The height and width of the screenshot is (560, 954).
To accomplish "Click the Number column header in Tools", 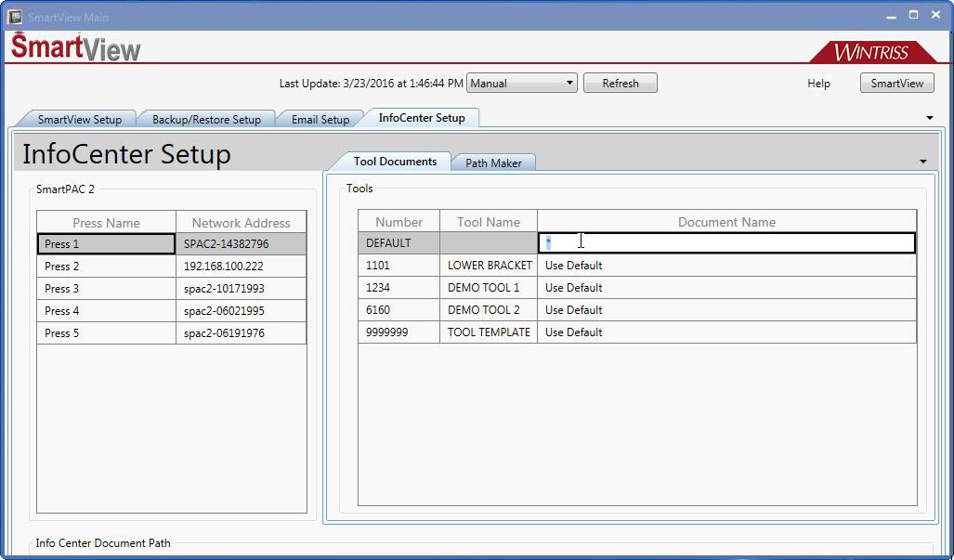I will (399, 222).
